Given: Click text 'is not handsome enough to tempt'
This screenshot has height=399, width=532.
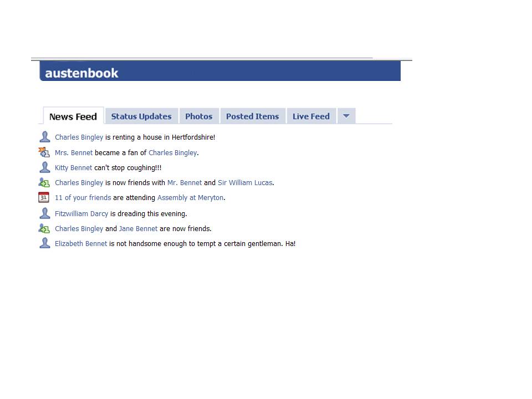Looking at the screenshot, I should (x=162, y=244).
